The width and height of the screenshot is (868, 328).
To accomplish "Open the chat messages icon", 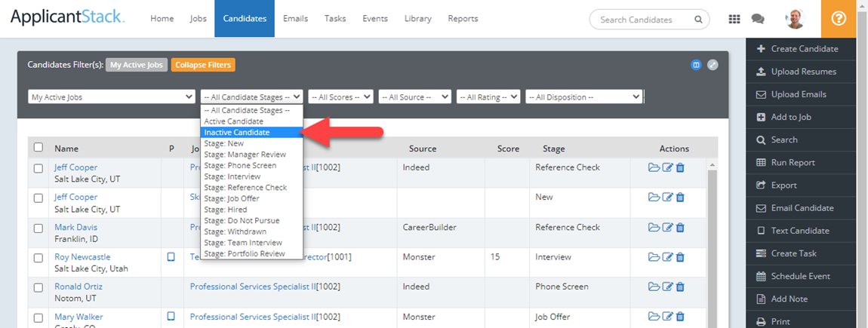I will pyautogui.click(x=758, y=19).
